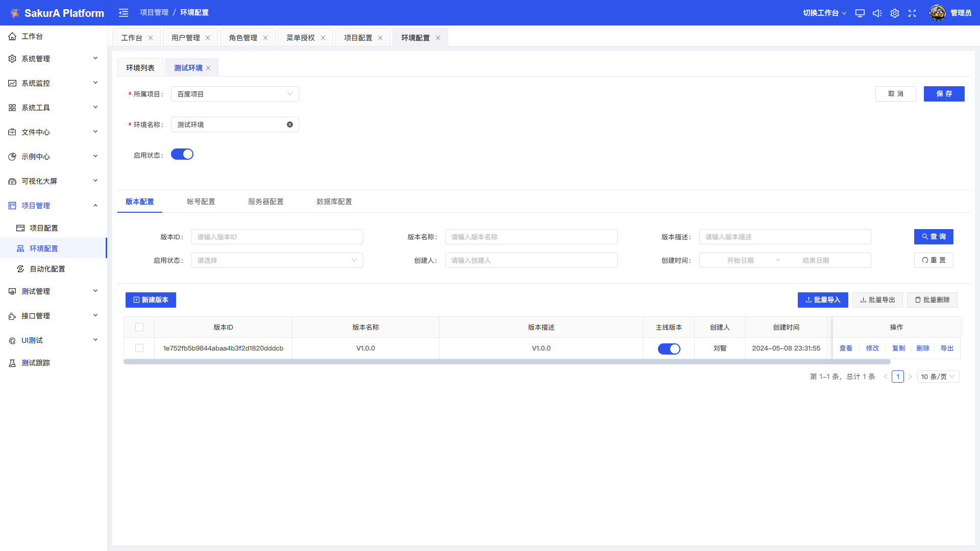Viewport: 980px width, 551px height.
Task: Toggle fullscreen with the expand icon
Action: (912, 13)
